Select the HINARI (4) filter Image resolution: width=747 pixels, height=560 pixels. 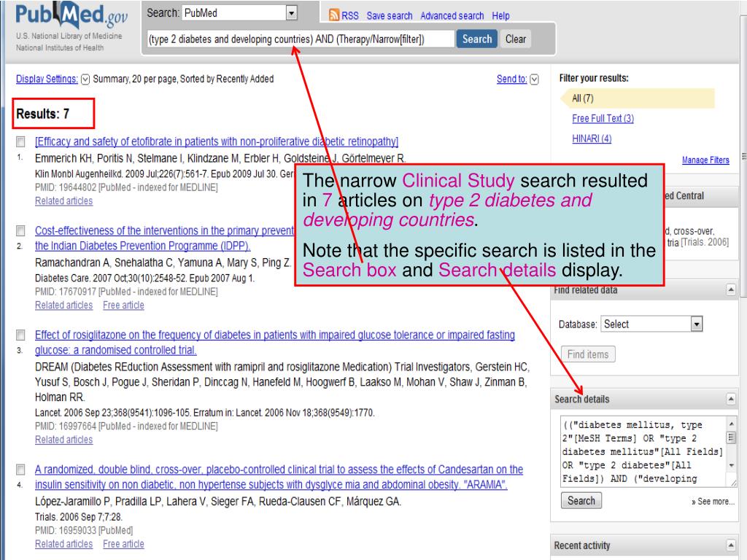tap(592, 139)
